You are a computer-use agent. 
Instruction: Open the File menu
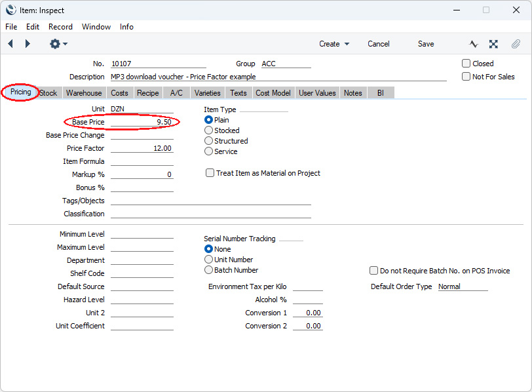pyautogui.click(x=11, y=27)
